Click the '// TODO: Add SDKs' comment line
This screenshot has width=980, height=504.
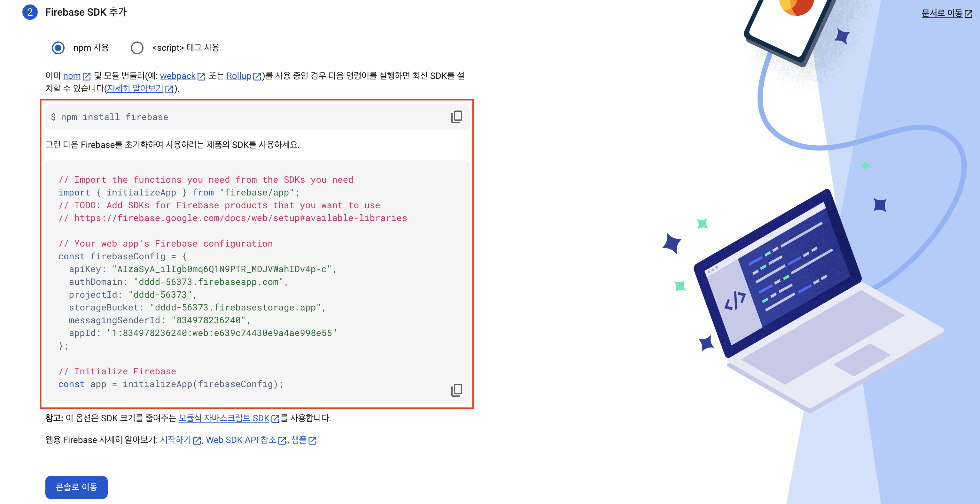(219, 205)
